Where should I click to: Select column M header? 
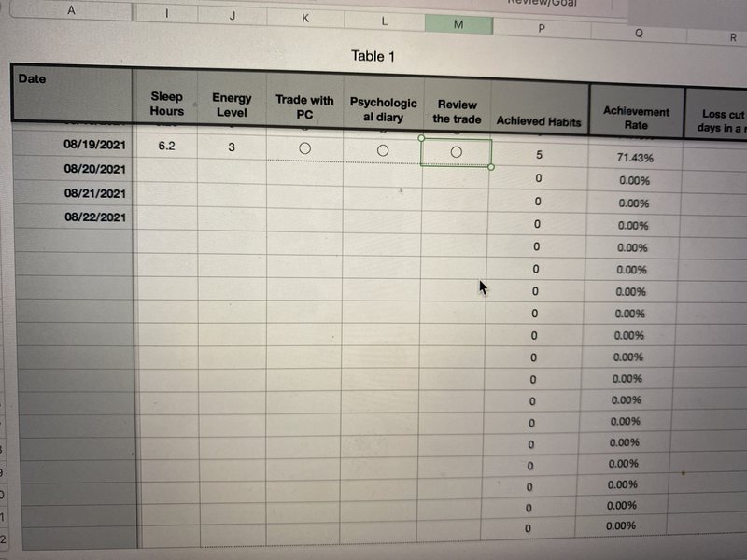(458, 26)
